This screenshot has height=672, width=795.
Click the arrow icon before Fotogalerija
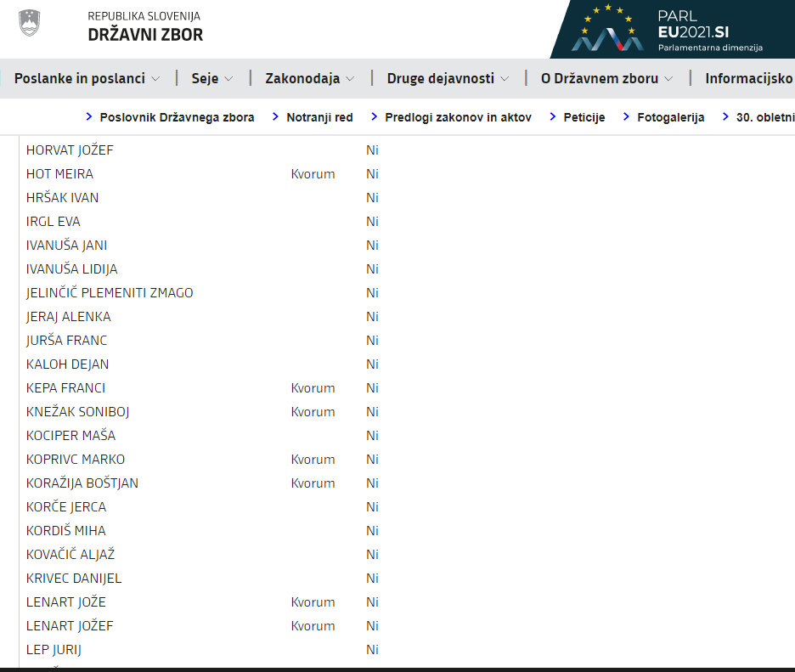tap(627, 116)
